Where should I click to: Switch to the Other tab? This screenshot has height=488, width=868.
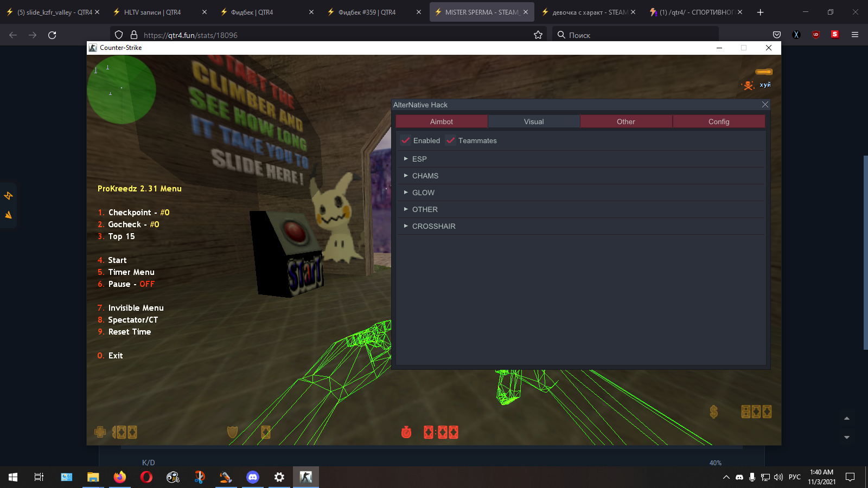(x=626, y=121)
